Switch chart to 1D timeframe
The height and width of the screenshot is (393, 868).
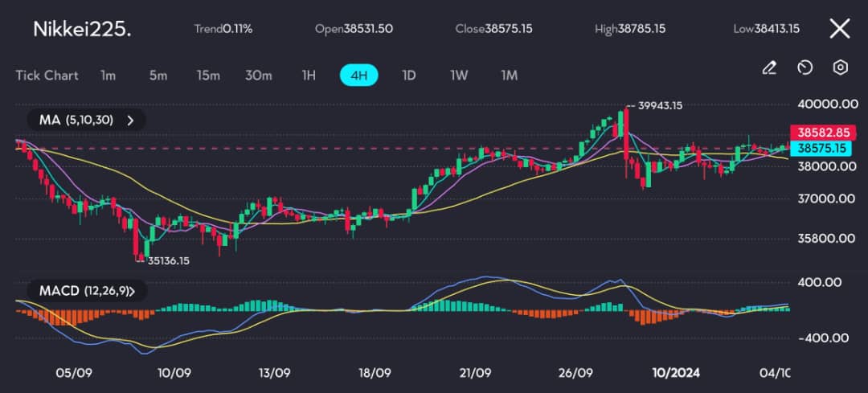point(408,76)
